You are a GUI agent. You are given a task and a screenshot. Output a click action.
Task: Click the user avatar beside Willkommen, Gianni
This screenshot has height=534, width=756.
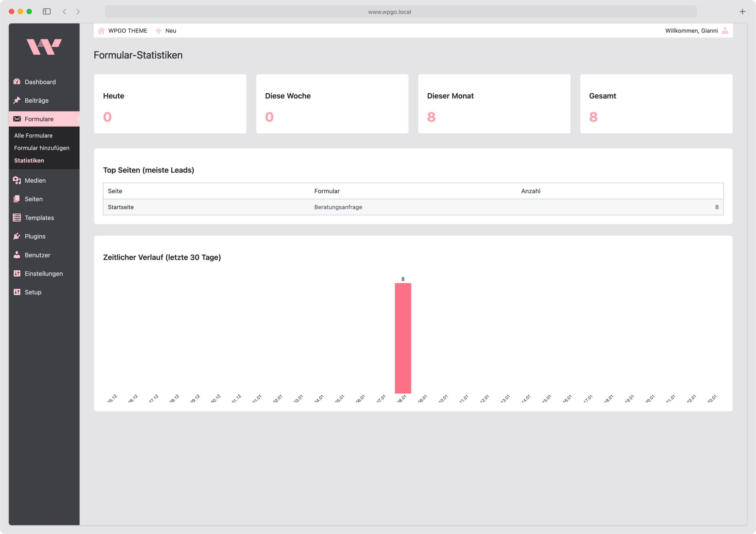[725, 31]
